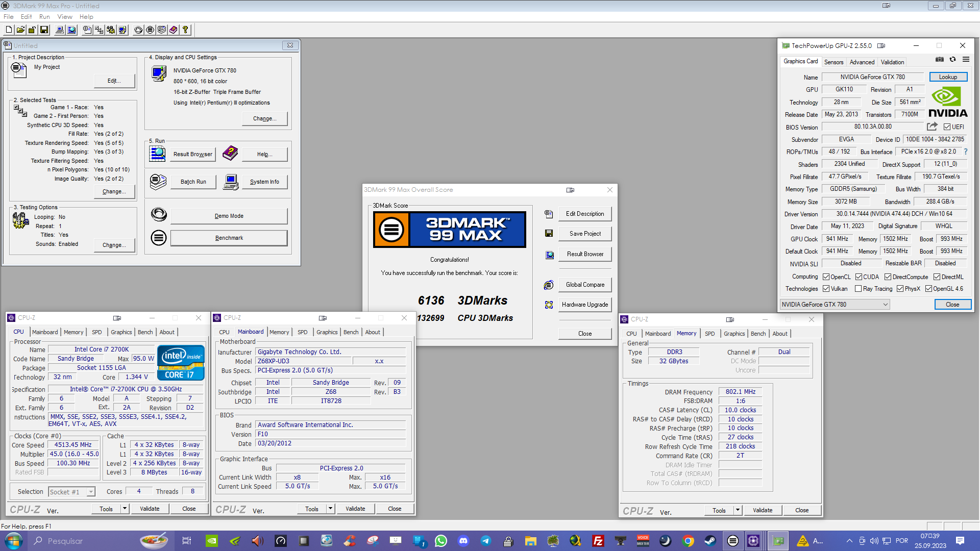Click the New project toolbar icon

[9, 30]
